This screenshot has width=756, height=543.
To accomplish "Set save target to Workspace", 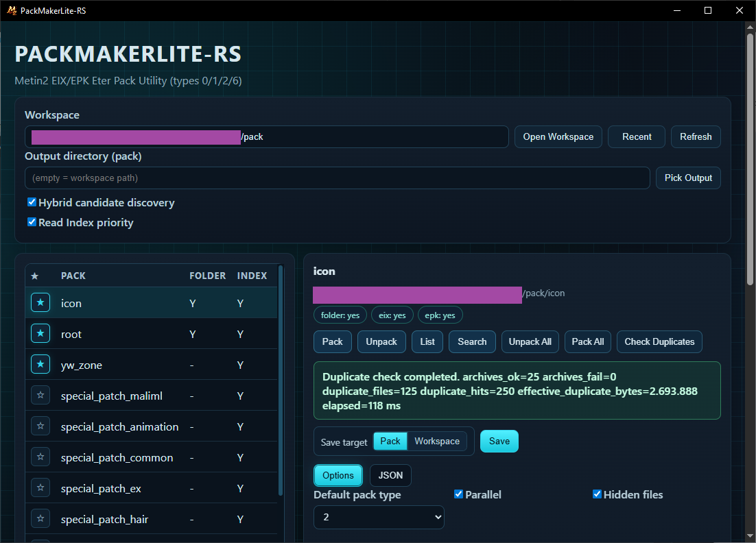I will [437, 442].
